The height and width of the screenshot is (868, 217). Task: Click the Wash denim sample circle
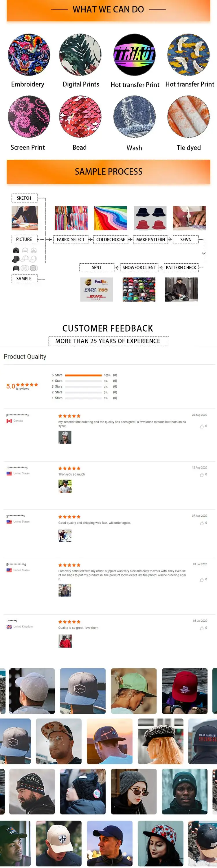click(x=135, y=117)
